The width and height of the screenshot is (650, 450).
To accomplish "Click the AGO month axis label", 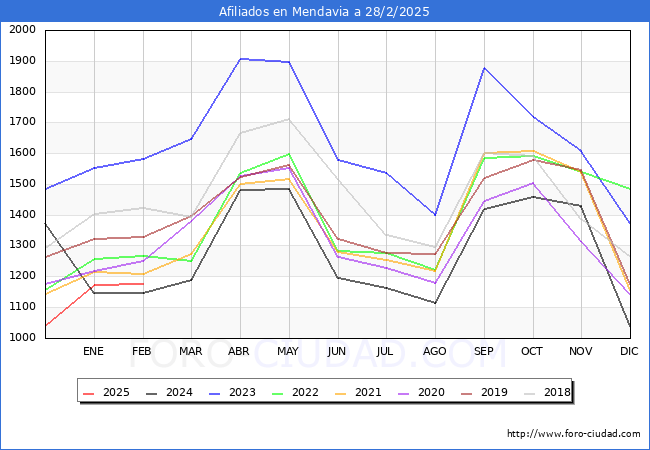I will click(434, 351).
